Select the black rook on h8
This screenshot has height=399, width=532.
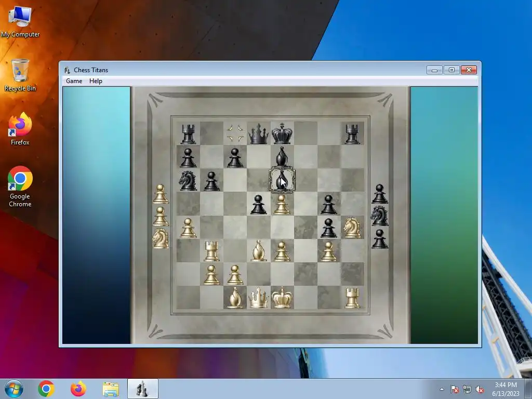352,134
